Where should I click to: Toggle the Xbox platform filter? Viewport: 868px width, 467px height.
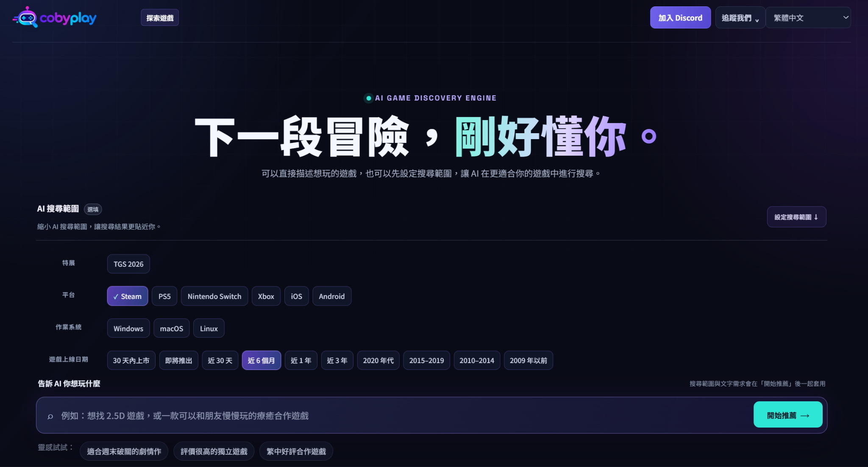[x=266, y=296]
